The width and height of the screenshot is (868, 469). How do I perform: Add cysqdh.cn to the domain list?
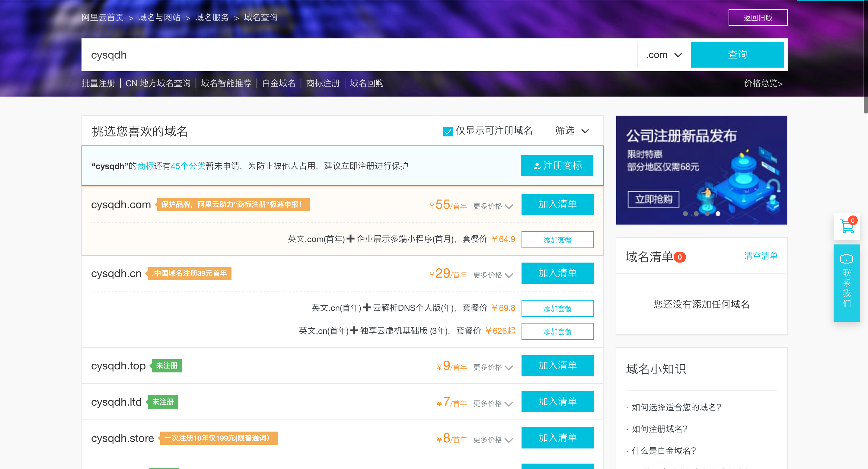557,273
